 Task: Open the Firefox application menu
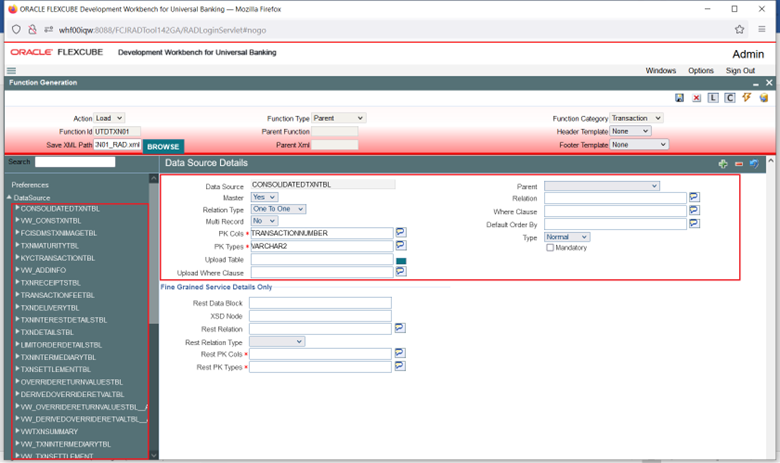pyautogui.click(x=762, y=29)
